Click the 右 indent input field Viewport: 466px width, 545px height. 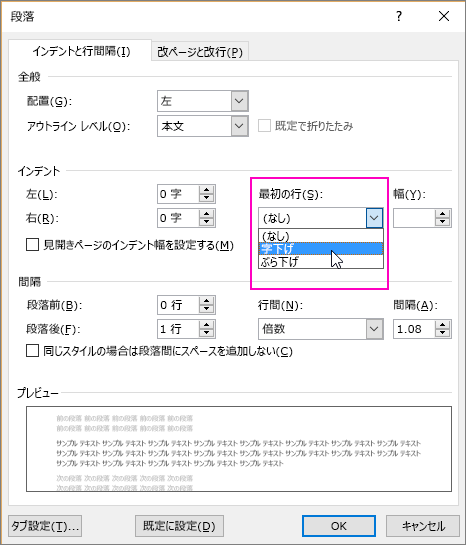pos(178,218)
